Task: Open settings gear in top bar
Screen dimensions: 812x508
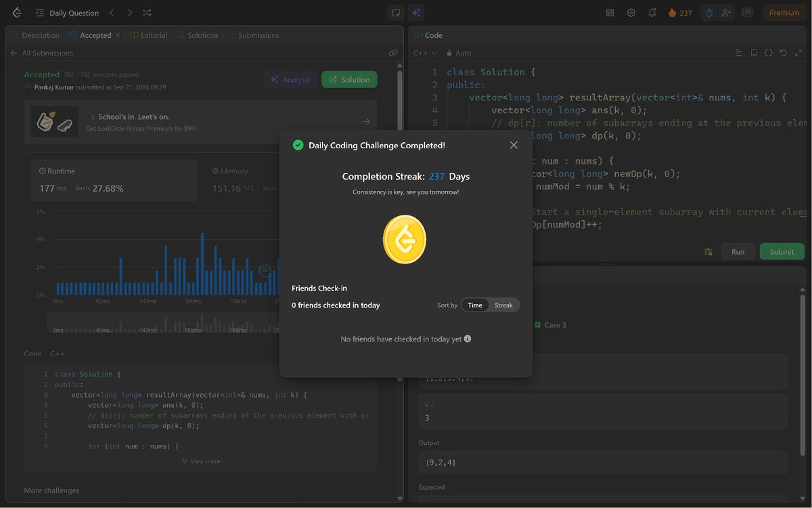Action: [x=631, y=13]
